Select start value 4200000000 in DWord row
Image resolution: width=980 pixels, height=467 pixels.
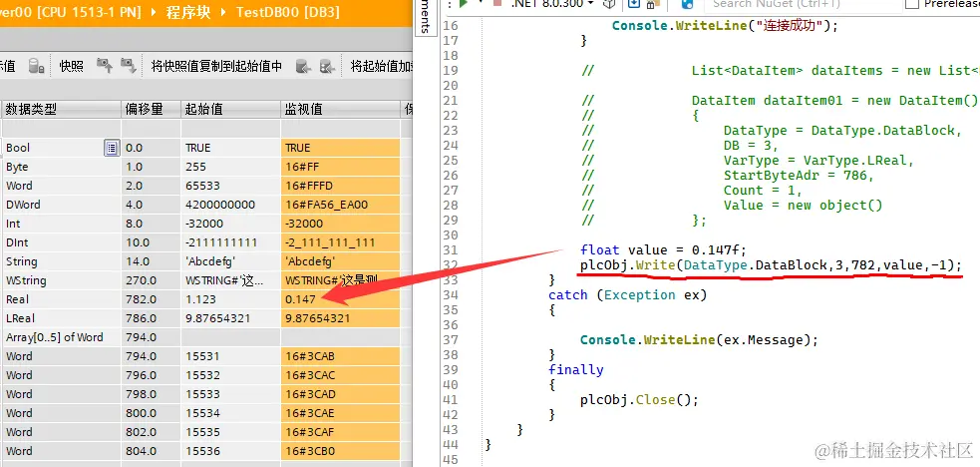230,205
